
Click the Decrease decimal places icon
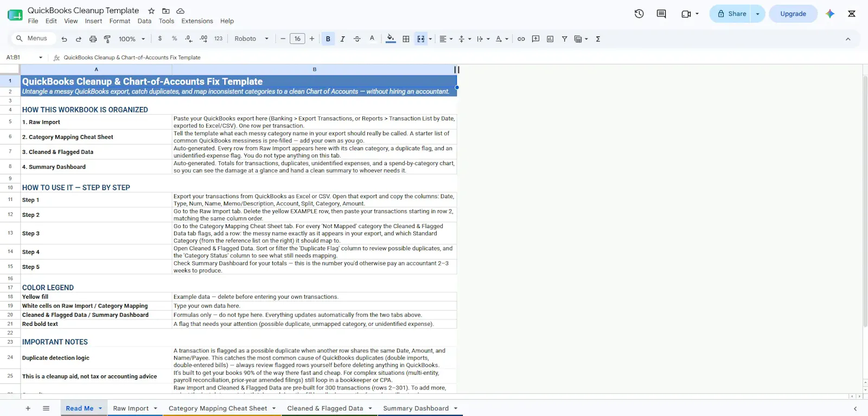[x=188, y=39]
